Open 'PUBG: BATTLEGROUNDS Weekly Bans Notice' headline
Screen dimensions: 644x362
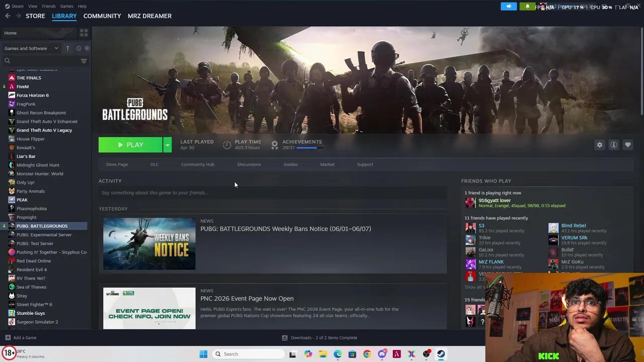tap(286, 229)
